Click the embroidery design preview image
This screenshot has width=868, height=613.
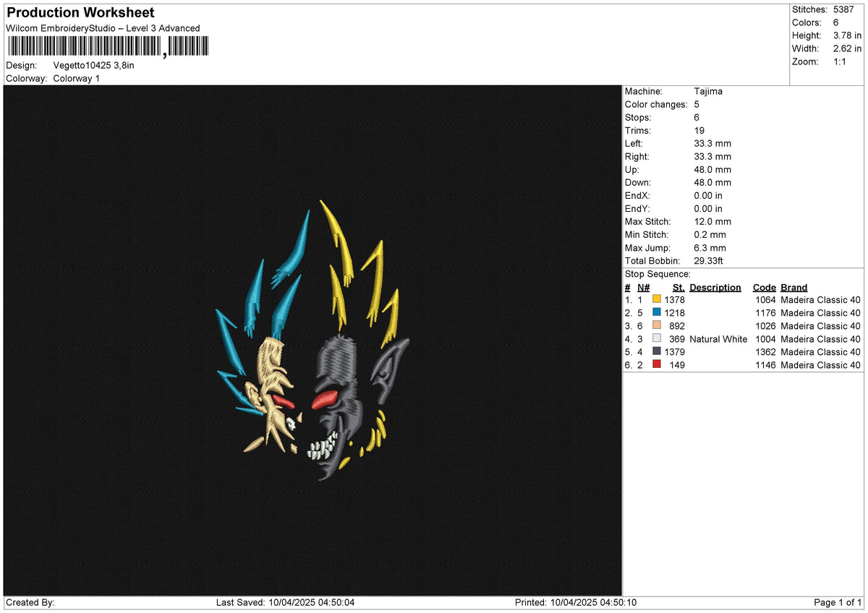point(312,340)
